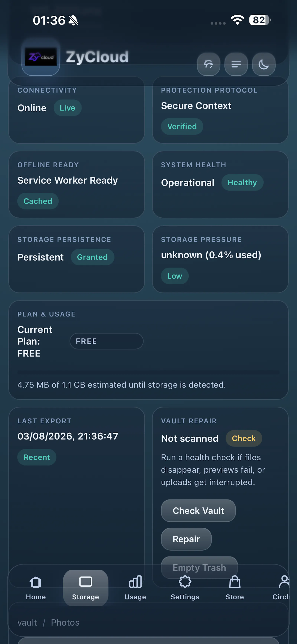Tap the Not scanned status text
297x644 pixels.
pyautogui.click(x=190, y=438)
